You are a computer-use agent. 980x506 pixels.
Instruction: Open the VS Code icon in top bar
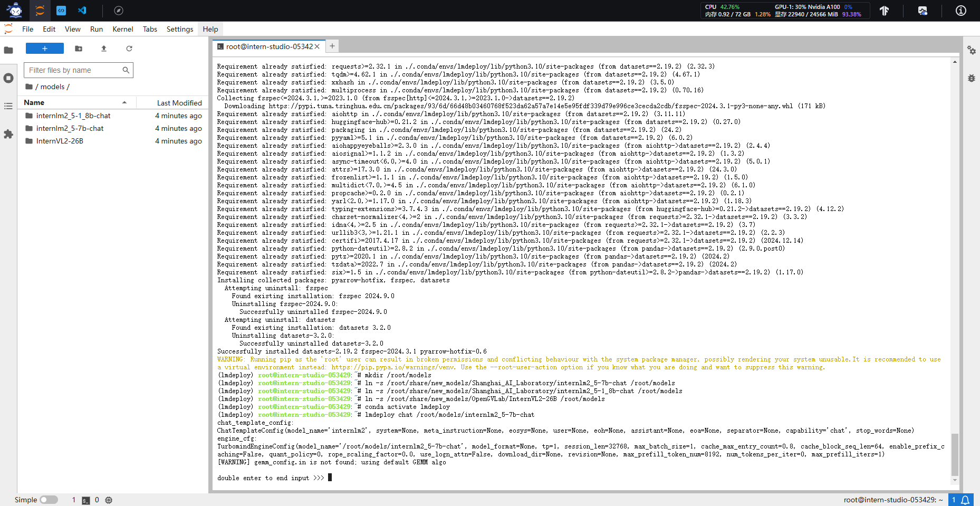82,11
